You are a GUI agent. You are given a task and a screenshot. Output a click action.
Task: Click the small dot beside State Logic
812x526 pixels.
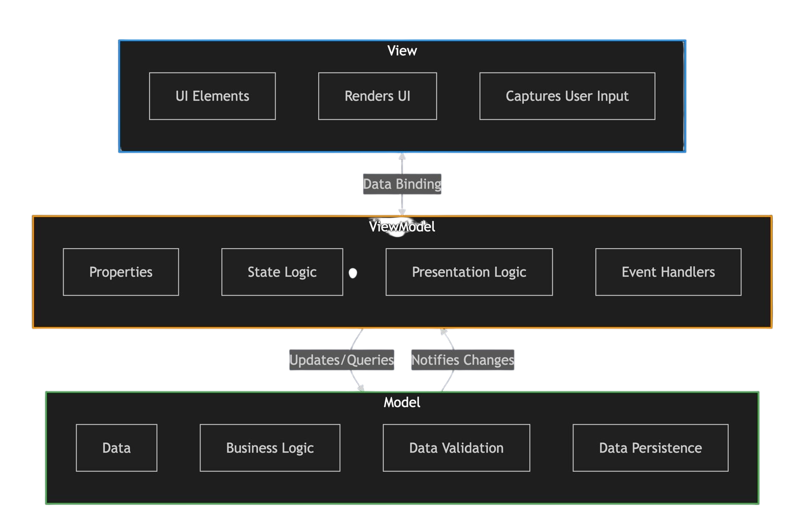click(x=353, y=273)
